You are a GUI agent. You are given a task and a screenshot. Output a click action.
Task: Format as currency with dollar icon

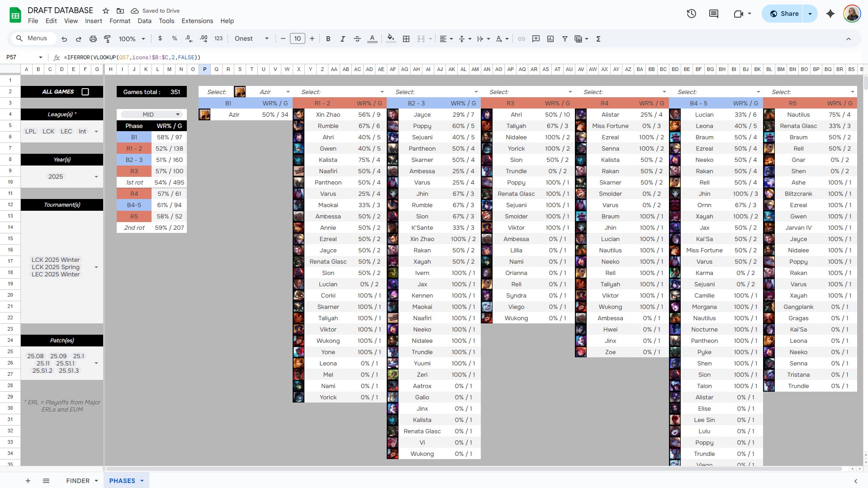[x=160, y=38]
